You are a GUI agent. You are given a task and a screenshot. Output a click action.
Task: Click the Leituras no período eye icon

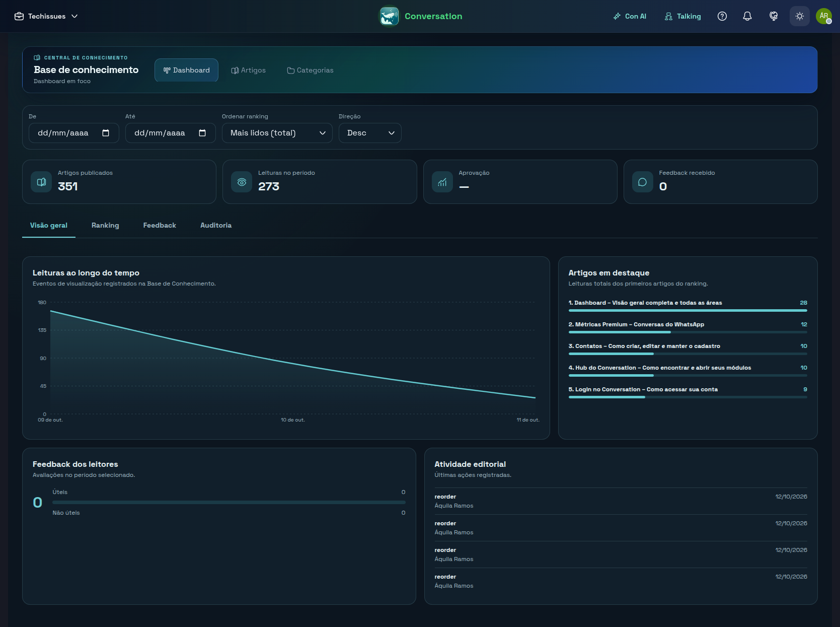point(242,182)
